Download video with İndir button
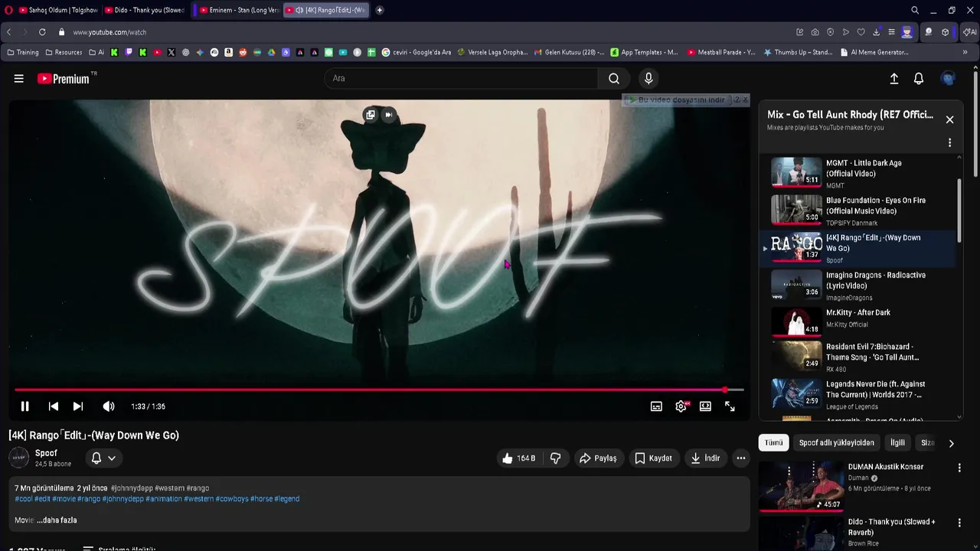The image size is (980, 551). coord(705,458)
